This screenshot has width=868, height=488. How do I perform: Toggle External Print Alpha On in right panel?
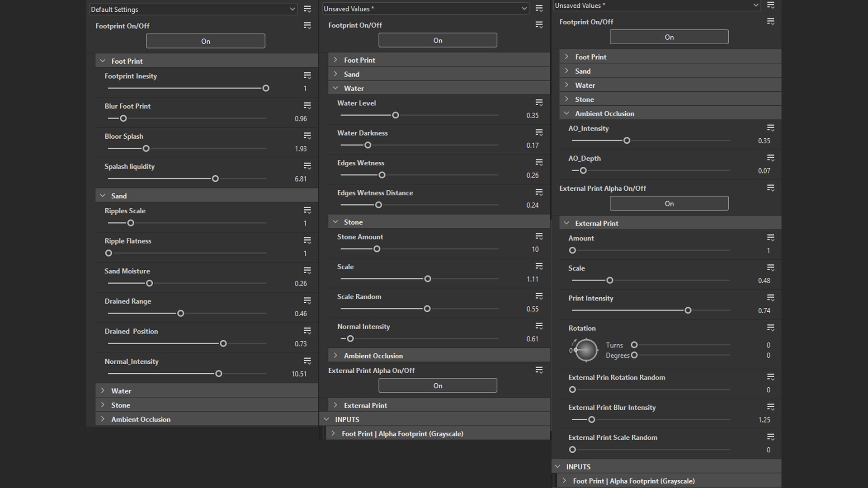(x=669, y=203)
